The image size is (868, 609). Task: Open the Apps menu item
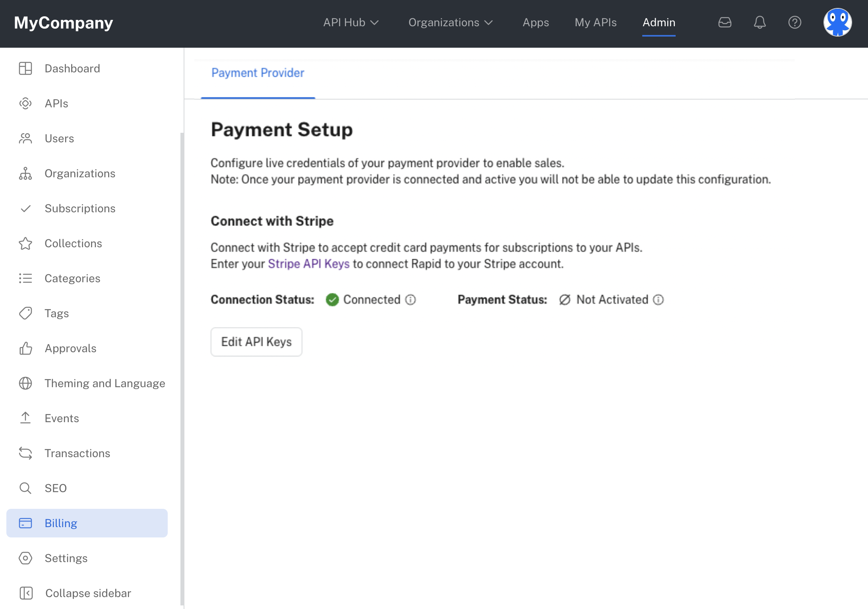(x=535, y=22)
